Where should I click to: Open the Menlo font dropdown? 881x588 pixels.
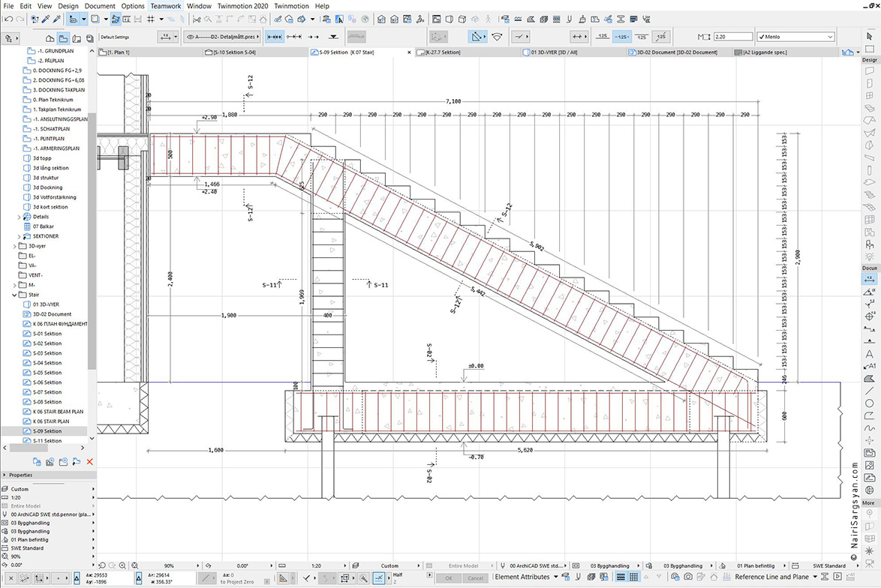pyautogui.click(x=795, y=37)
